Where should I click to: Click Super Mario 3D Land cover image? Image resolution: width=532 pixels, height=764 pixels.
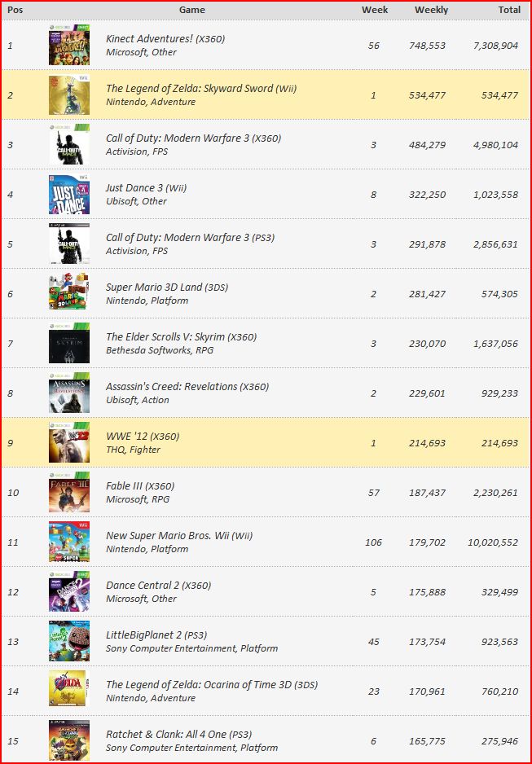point(69,294)
